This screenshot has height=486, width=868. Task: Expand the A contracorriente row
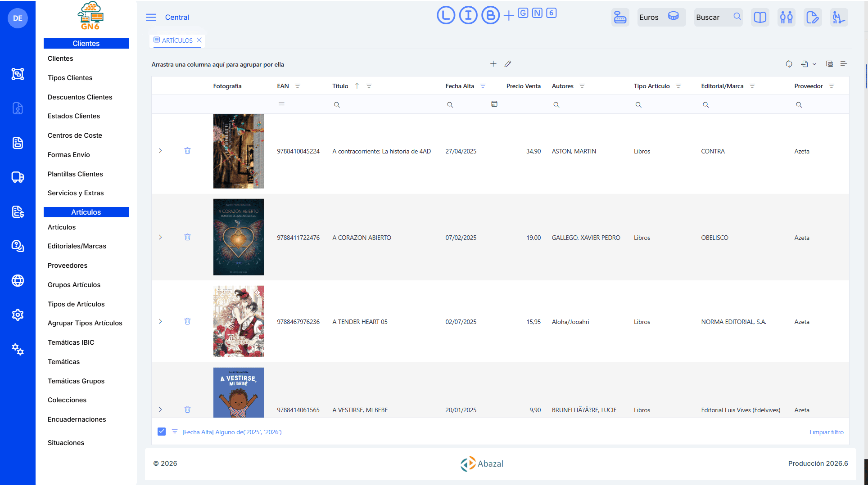pyautogui.click(x=160, y=151)
